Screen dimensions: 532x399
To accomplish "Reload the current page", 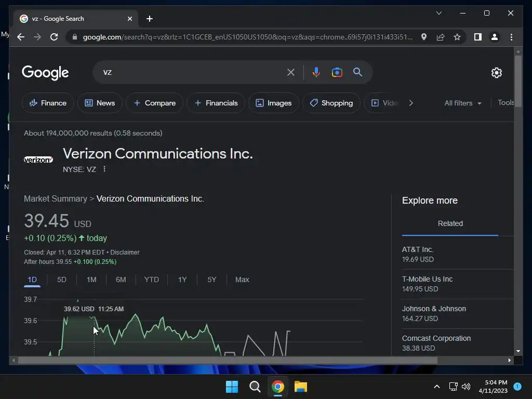I will 54,37.
